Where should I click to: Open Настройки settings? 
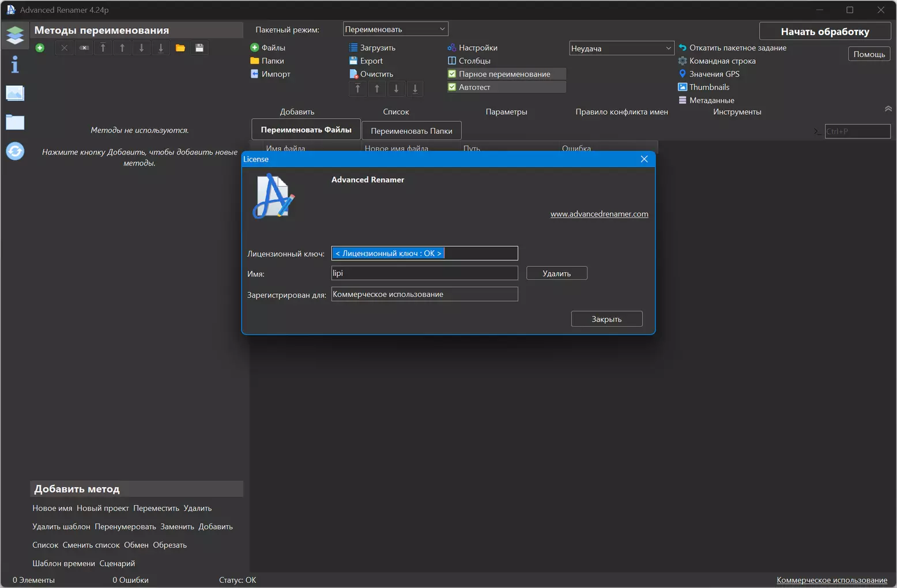click(473, 48)
